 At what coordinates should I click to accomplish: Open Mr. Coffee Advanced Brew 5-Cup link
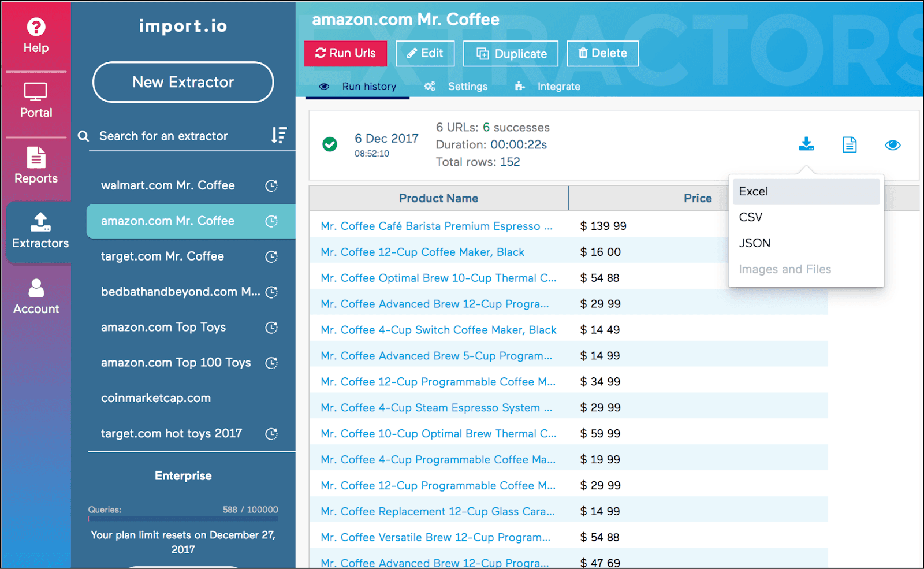tap(437, 356)
